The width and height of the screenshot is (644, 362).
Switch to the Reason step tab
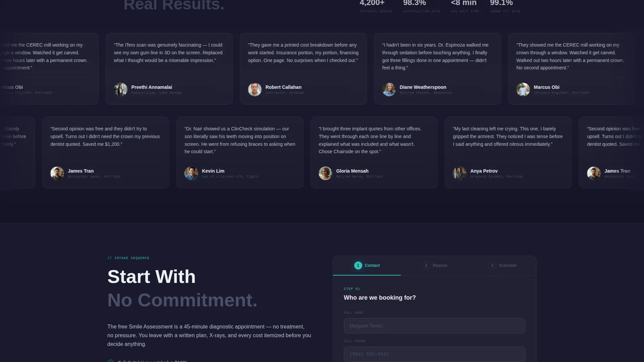click(435, 265)
